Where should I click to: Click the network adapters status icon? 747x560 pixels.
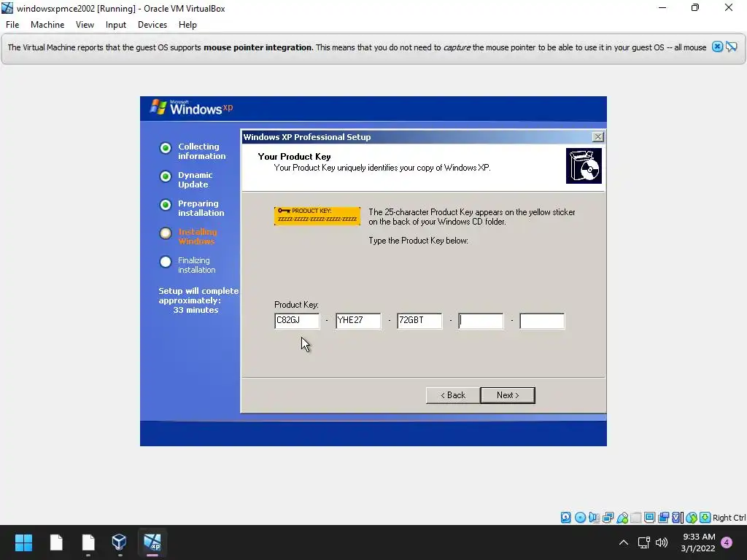(x=608, y=517)
